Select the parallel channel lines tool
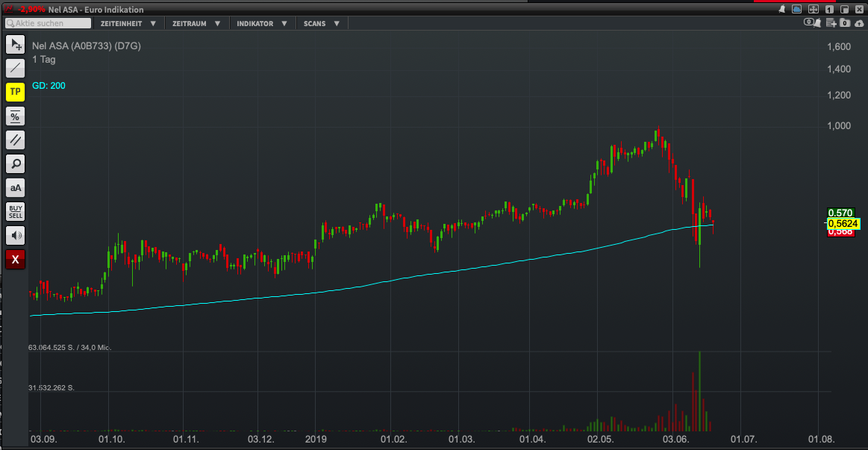This screenshot has height=450, width=868. (x=16, y=140)
